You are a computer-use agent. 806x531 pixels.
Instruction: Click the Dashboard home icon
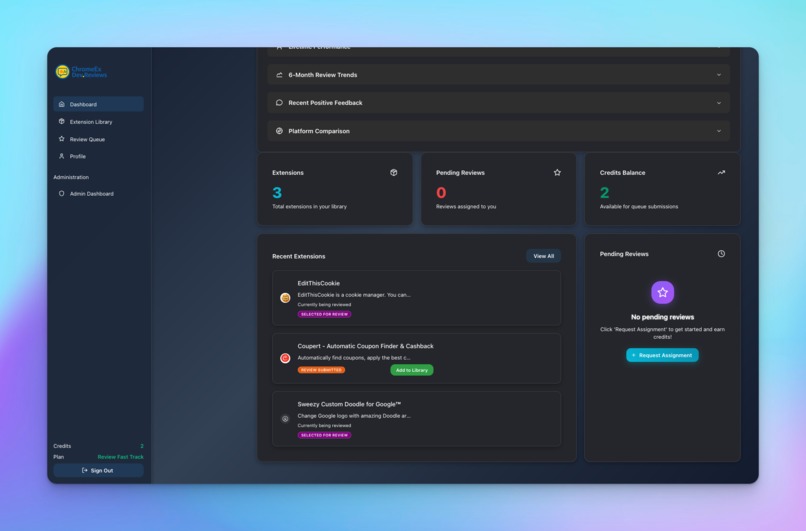[x=62, y=104]
